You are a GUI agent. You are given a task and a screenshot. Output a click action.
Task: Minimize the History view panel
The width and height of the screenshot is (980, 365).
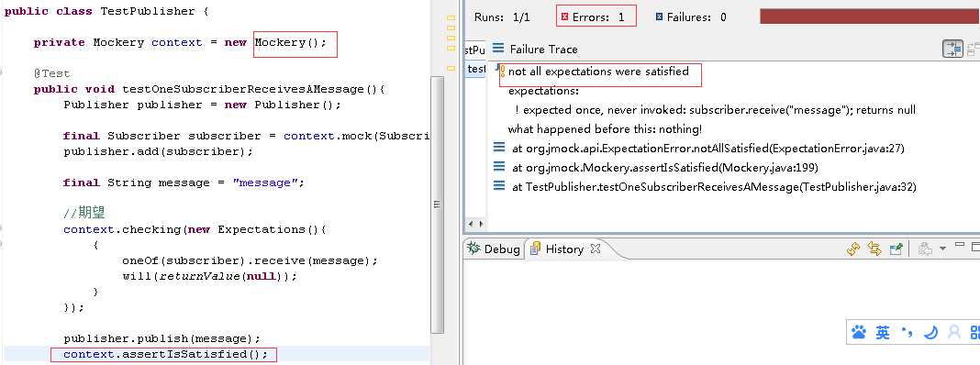[960, 244]
